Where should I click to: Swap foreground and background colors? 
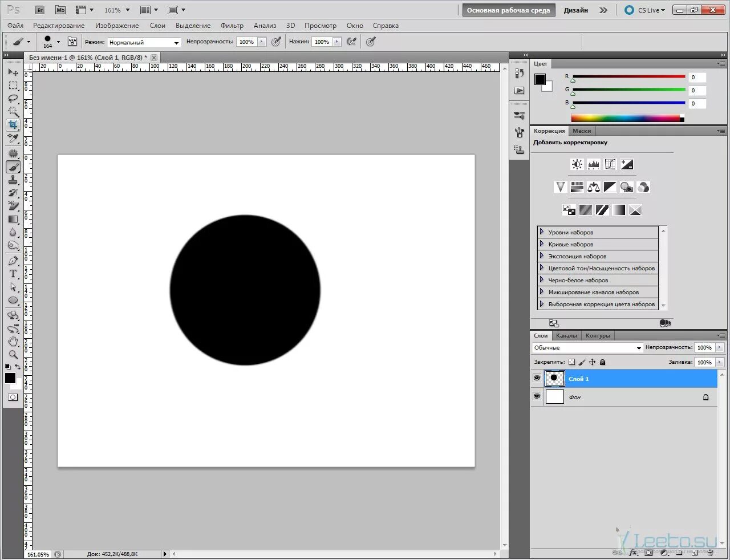(x=18, y=367)
